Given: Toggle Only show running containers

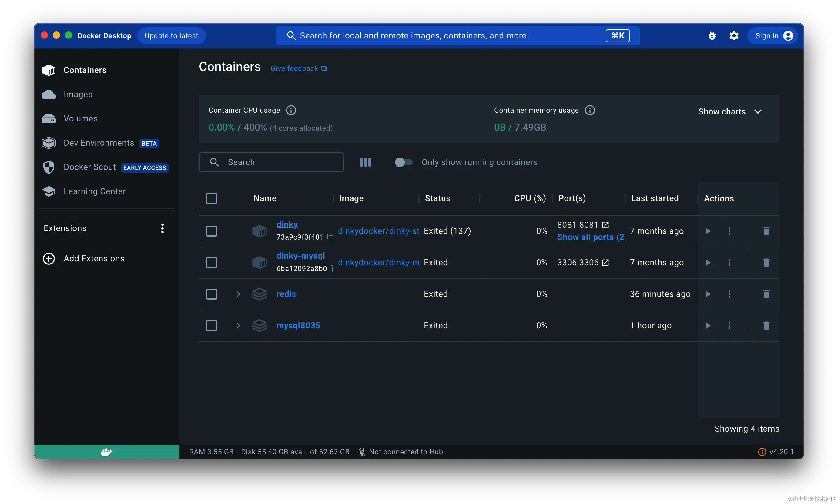Looking at the screenshot, I should tap(403, 162).
